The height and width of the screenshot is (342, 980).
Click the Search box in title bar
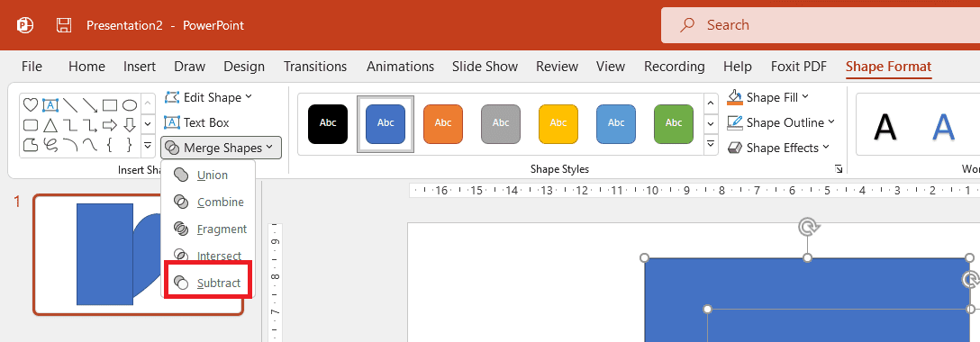click(820, 25)
